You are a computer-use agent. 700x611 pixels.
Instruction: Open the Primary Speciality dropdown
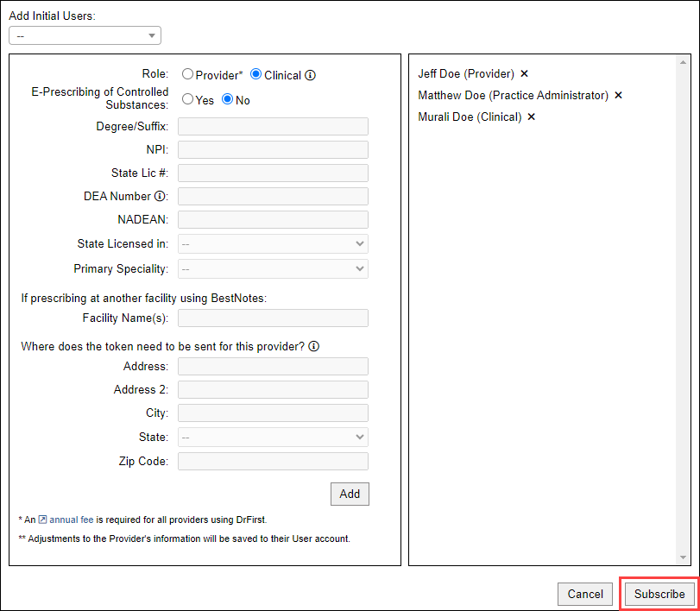click(x=274, y=268)
